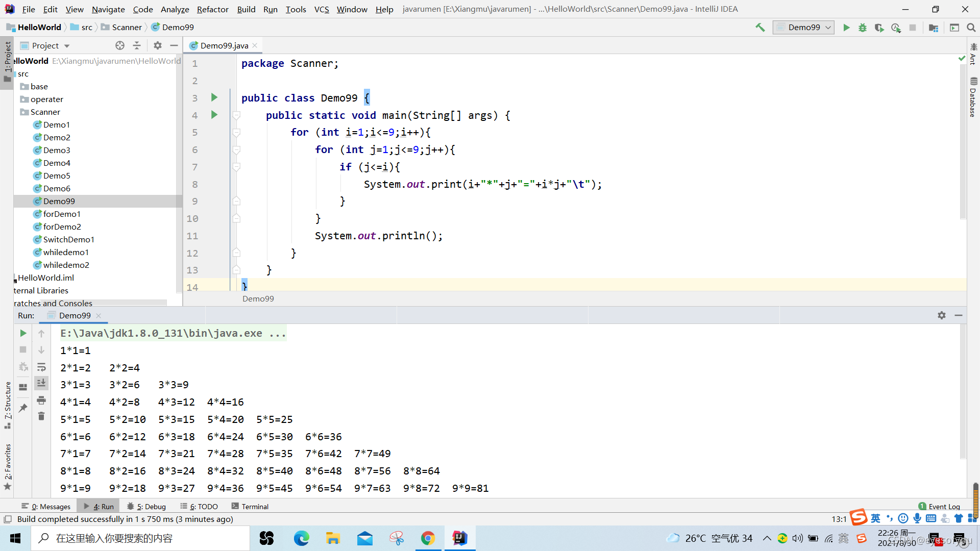Click the Up stack trace arrow
The width and height of the screenshot is (980, 551).
[41, 333]
